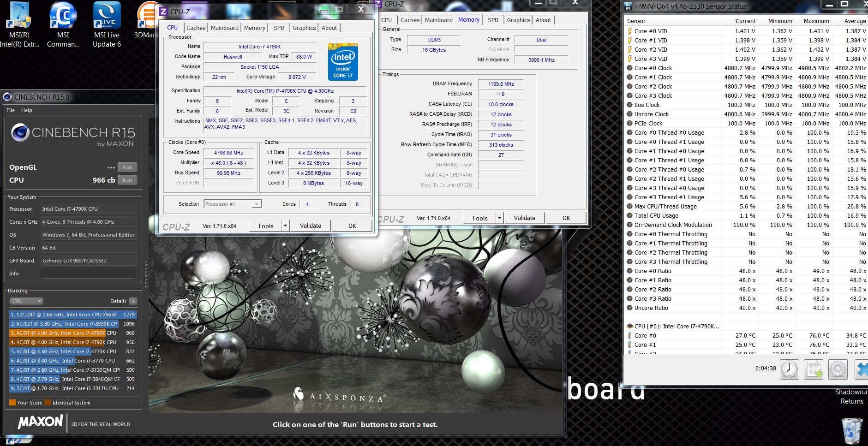Open the File menu in Cinebench
The width and height of the screenshot is (868, 446).
pos(11,110)
